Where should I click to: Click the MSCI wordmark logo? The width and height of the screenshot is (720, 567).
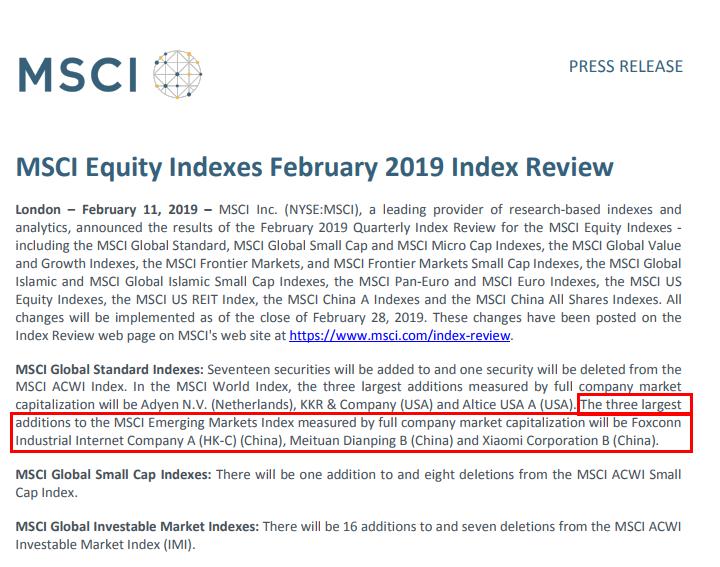(x=78, y=74)
